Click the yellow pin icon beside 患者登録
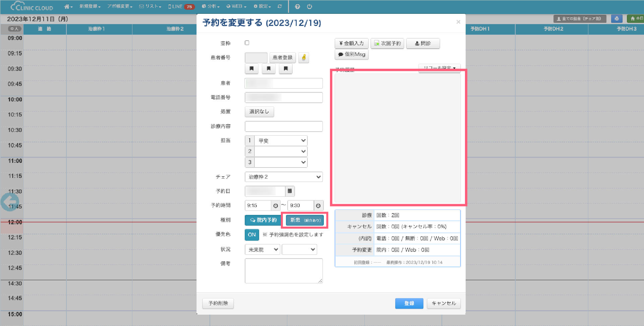This screenshot has width=644, height=326. [304, 58]
